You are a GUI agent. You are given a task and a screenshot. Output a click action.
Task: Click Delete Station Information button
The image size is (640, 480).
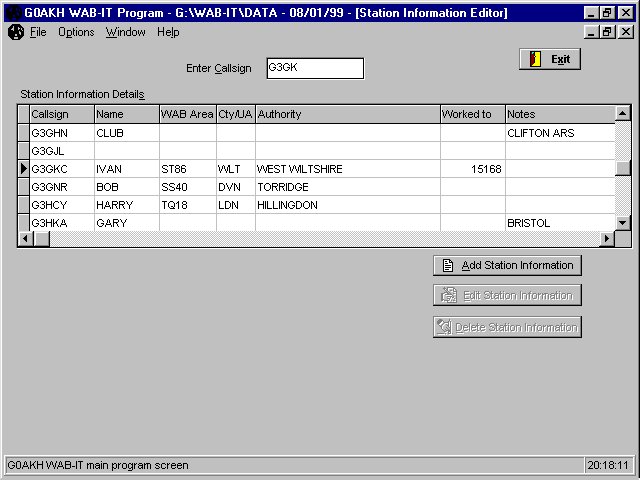coord(507,327)
